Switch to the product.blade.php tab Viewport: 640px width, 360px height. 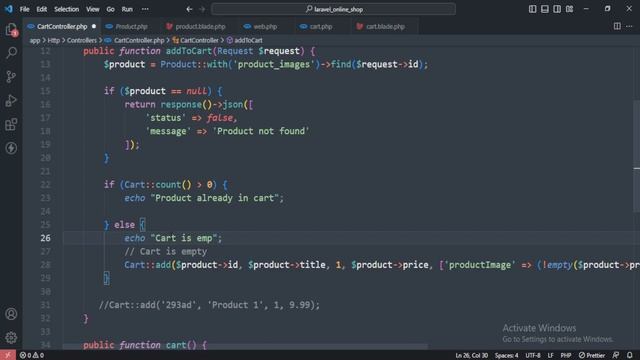point(200,27)
